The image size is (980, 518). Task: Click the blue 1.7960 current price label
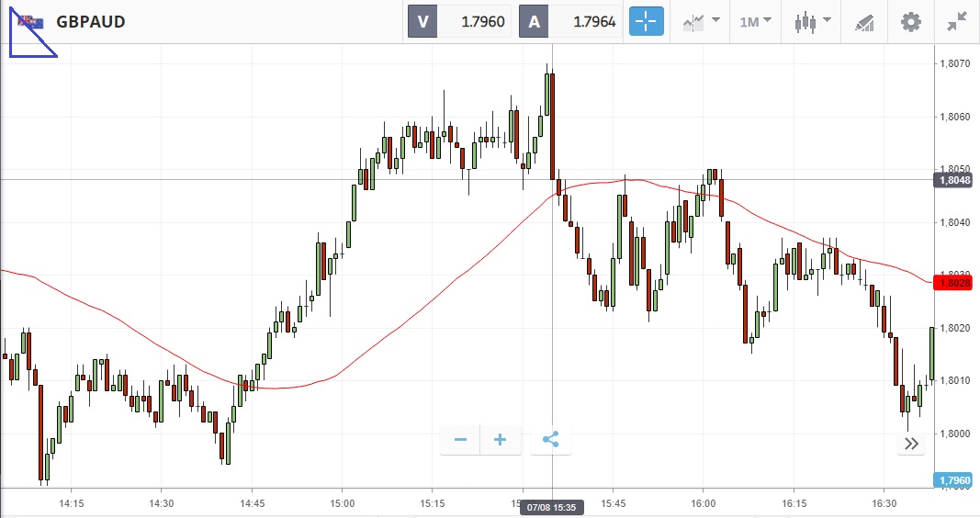pyautogui.click(x=954, y=480)
